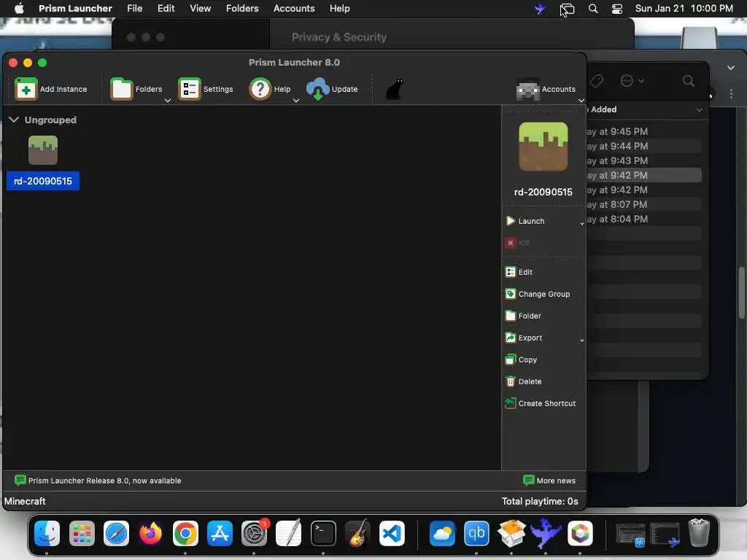Open Spotlight search in menu bar
Screen dimensions: 747x560
pyautogui.click(x=593, y=9)
